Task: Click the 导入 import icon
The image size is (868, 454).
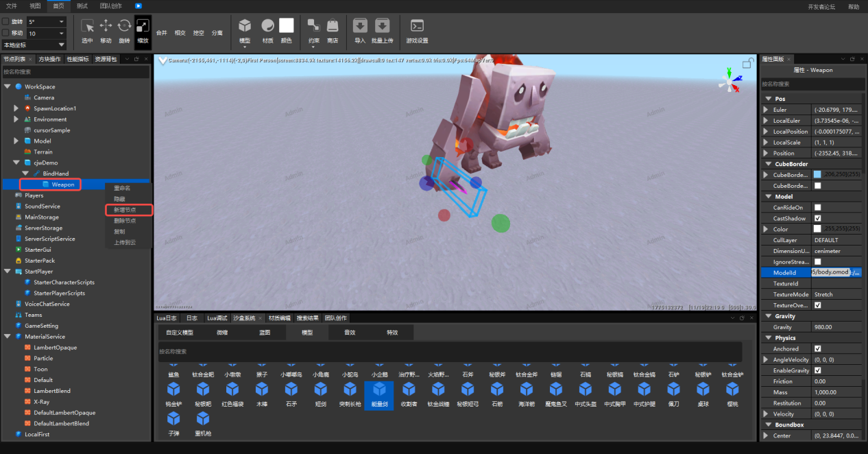Action: pyautogui.click(x=360, y=27)
